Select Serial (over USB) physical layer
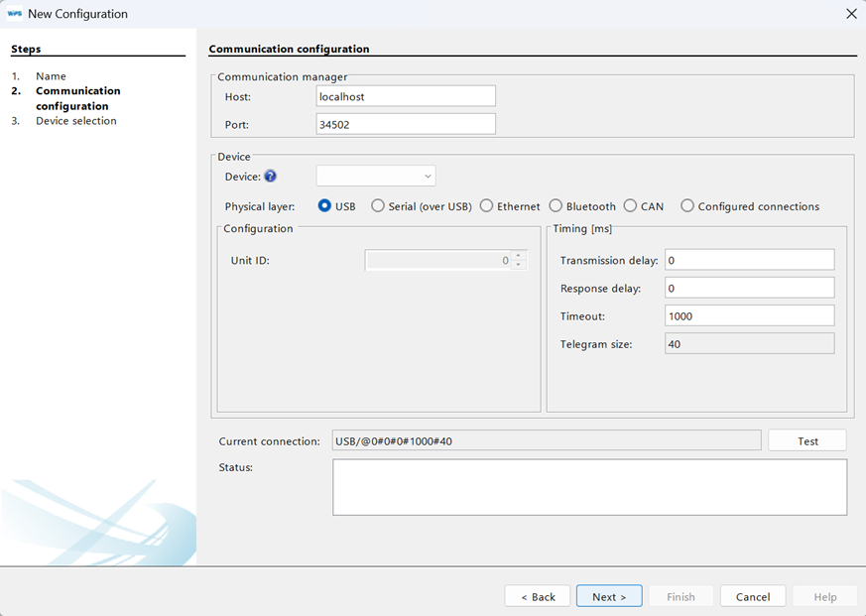866x616 pixels. [x=378, y=205]
